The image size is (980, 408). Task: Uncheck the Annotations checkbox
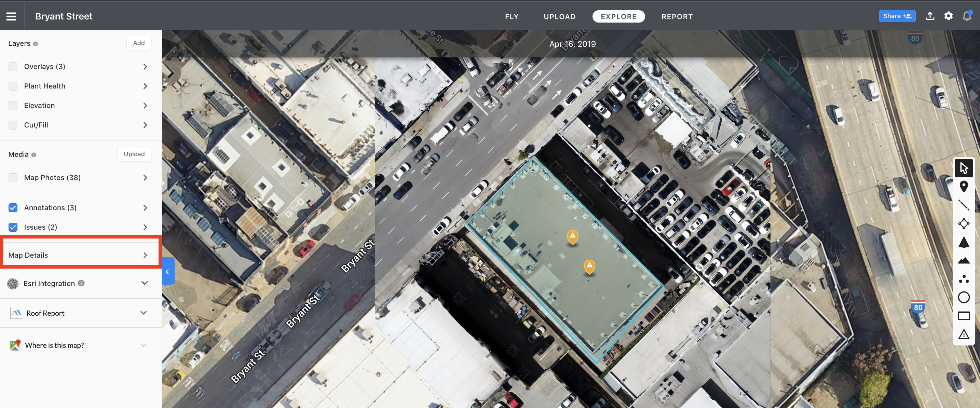pyautogui.click(x=13, y=208)
